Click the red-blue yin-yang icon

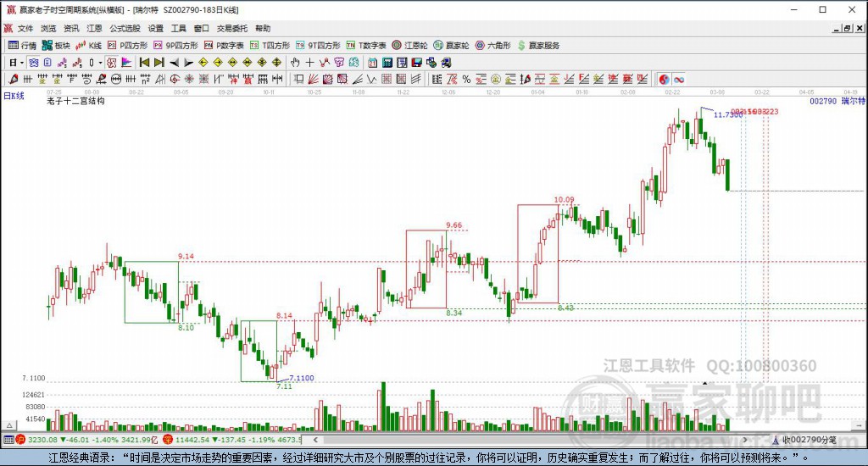(664, 79)
